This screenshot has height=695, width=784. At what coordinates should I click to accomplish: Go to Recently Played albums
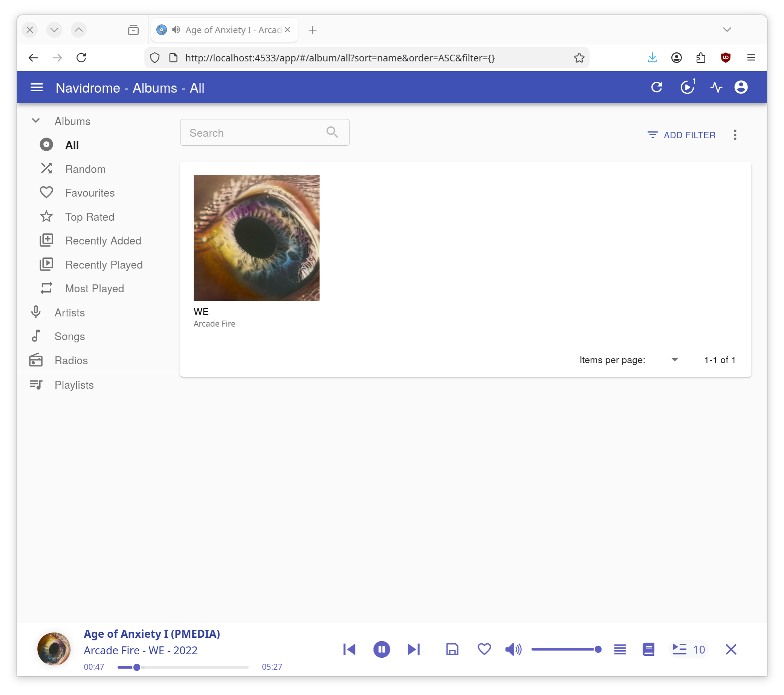(x=104, y=265)
